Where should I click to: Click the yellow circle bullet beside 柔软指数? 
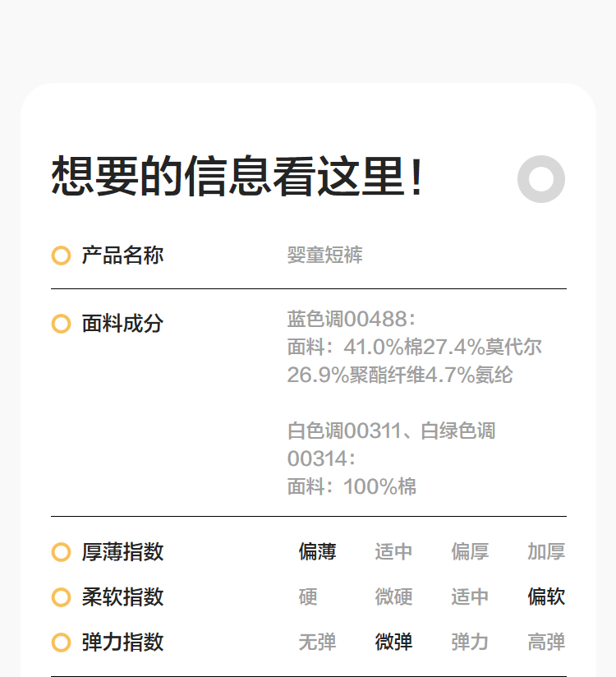pos(61,597)
